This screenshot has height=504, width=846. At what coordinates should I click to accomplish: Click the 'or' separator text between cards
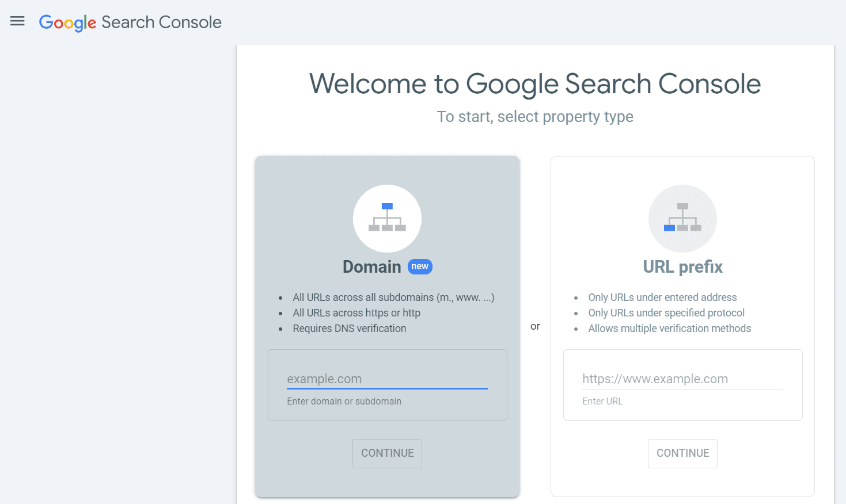point(535,326)
